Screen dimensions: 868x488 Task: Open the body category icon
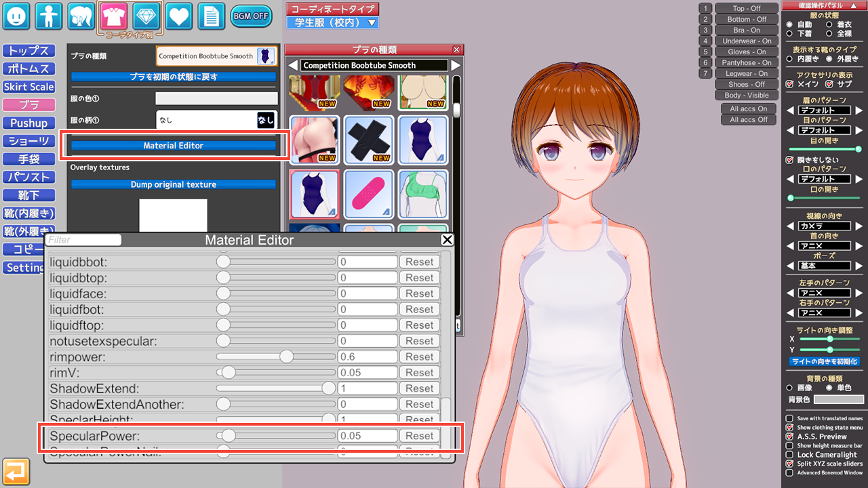(49, 16)
